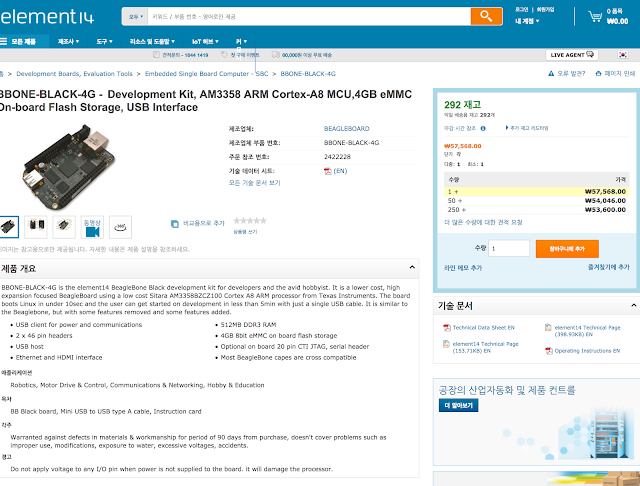The height and width of the screenshot is (486, 640).
Task: Open the video thumbnail with camera icon
Action: (92, 227)
